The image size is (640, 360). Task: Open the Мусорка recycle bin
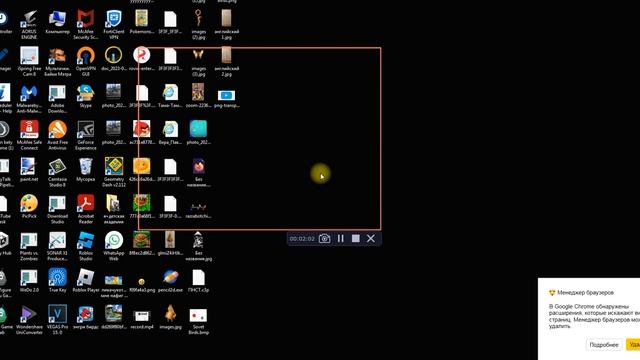pos(86,170)
